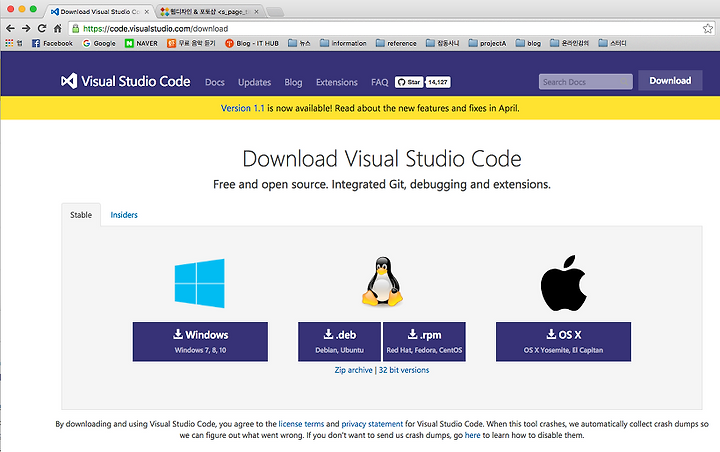Go to the browser home icon
Image resolution: width=720 pixels, height=452 pixels.
[x=57, y=28]
